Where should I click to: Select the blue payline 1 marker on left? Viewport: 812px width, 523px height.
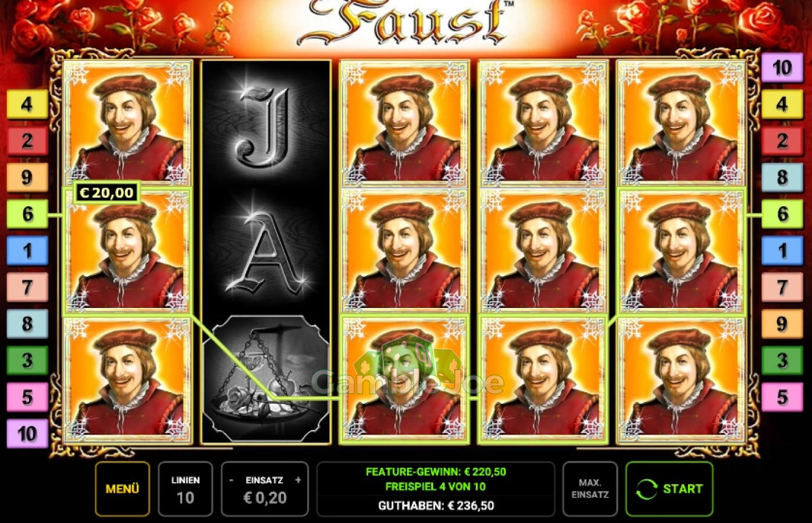pos(27,251)
